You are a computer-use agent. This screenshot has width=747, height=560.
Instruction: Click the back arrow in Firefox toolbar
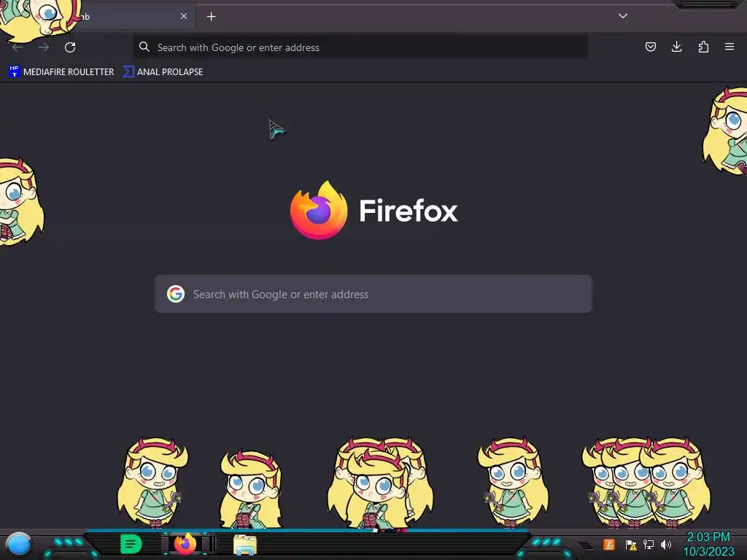18,47
